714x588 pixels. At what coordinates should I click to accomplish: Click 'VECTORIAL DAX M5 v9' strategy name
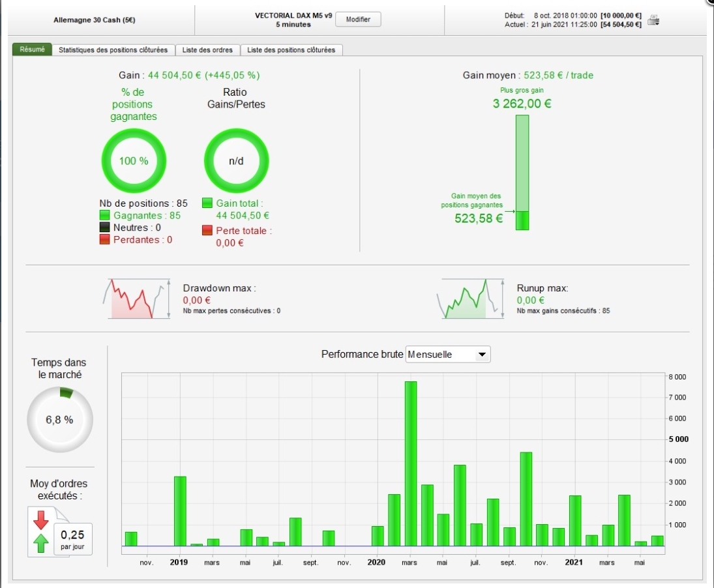293,16
